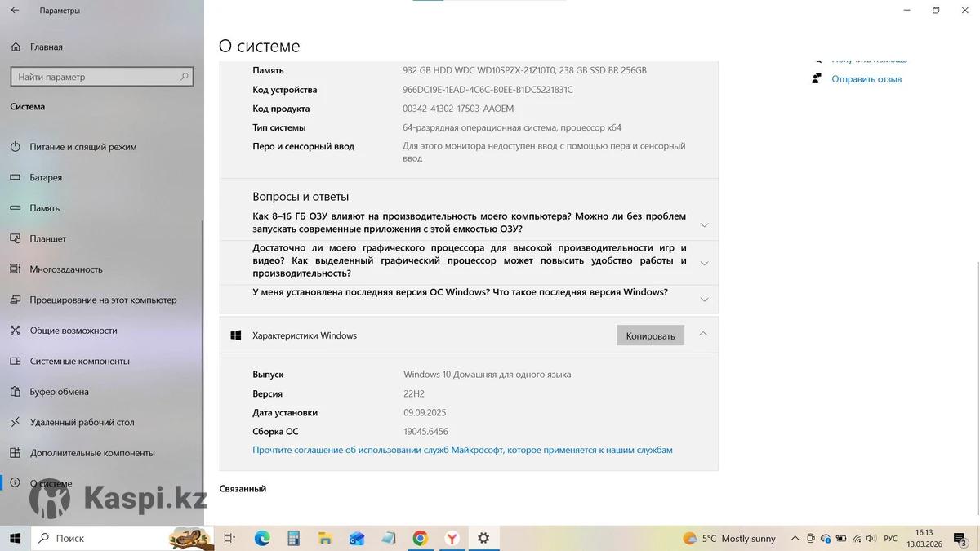The width and height of the screenshot is (980, 551).
Task: Open the Power and sleep settings
Action: coord(82,147)
